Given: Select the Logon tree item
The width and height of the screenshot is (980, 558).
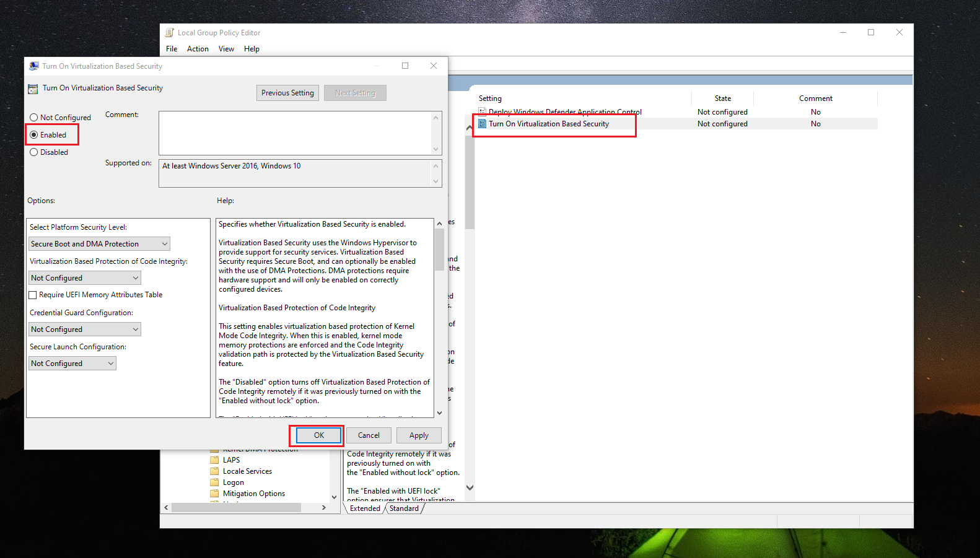Looking at the screenshot, I should [234, 482].
